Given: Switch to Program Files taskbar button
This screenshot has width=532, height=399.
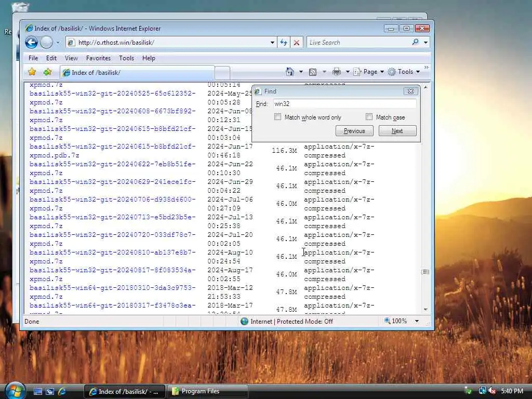Looking at the screenshot, I should (x=208, y=391).
